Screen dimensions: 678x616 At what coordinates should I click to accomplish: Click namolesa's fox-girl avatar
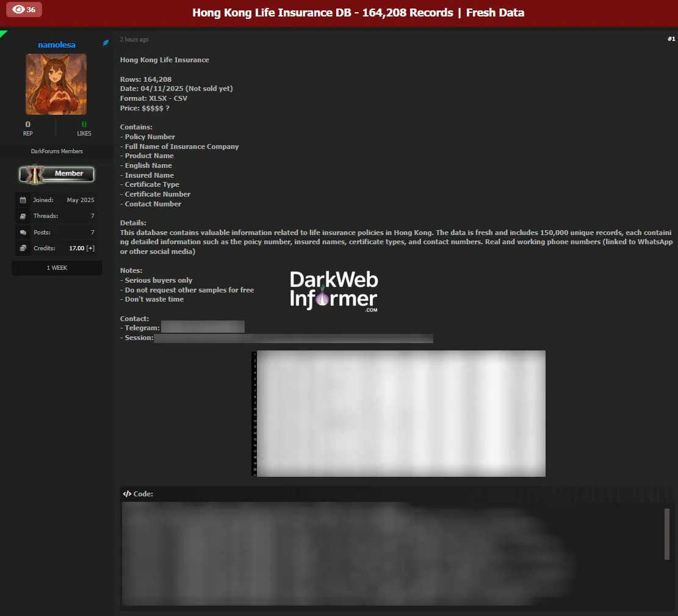pos(56,84)
